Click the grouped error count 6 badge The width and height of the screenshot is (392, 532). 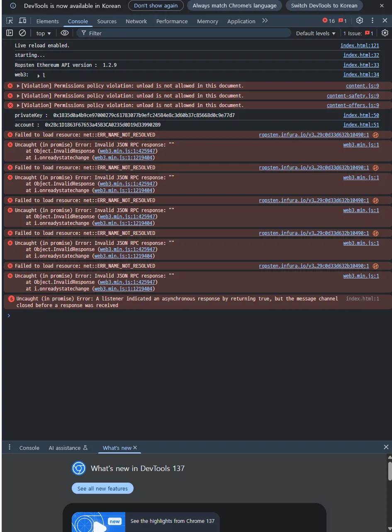click(x=11, y=299)
